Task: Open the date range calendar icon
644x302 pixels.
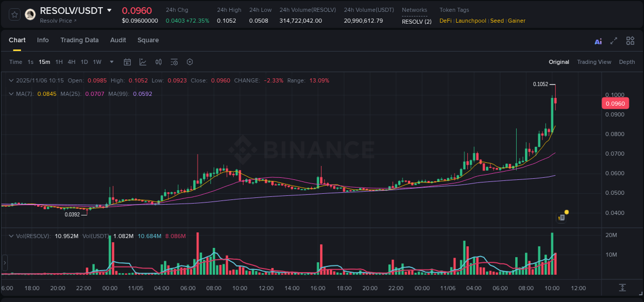Action: tap(127, 61)
